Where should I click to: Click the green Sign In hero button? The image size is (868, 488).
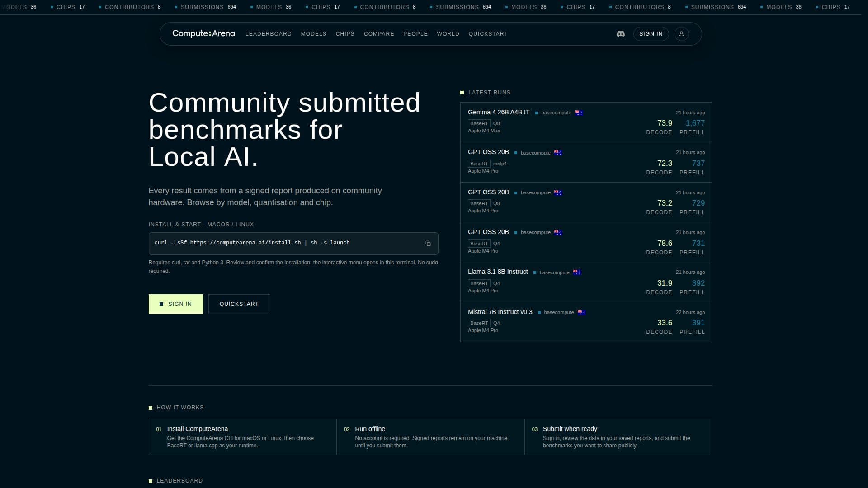point(175,304)
